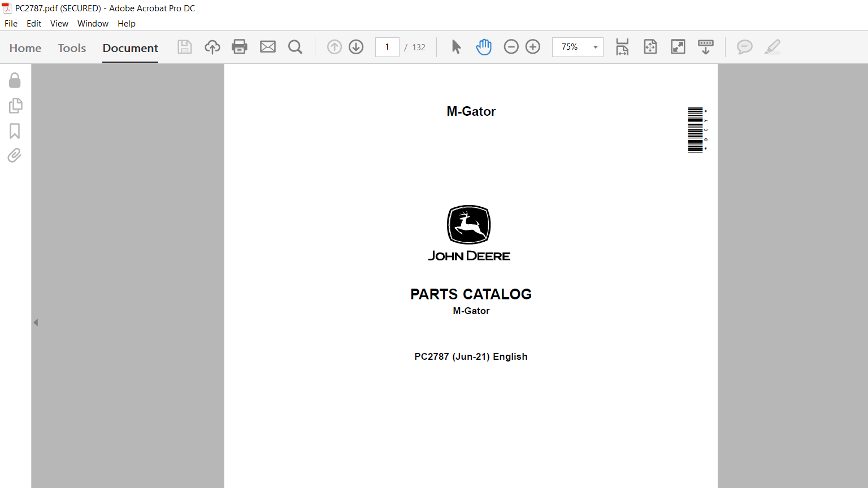Screen dimensions: 868x488
Task: Open the Read mode keyboard-arrow icon
Action: pyautogui.click(x=706, y=47)
